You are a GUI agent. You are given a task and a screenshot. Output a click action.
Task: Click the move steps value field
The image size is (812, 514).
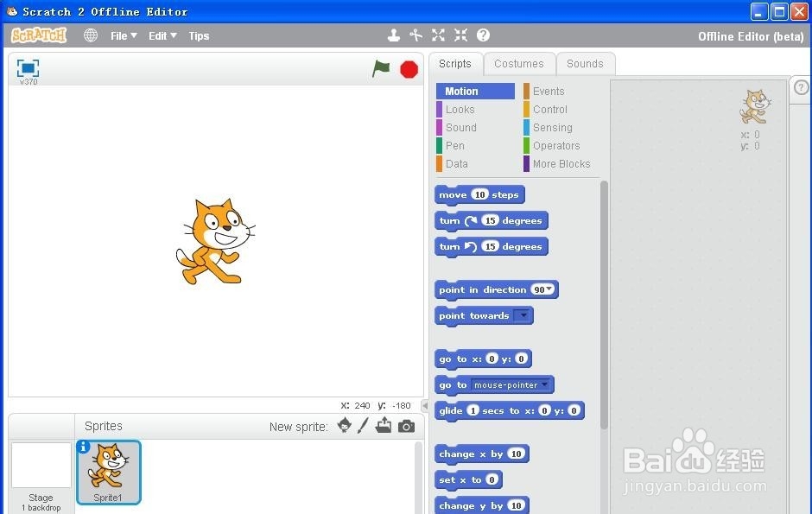[479, 195]
